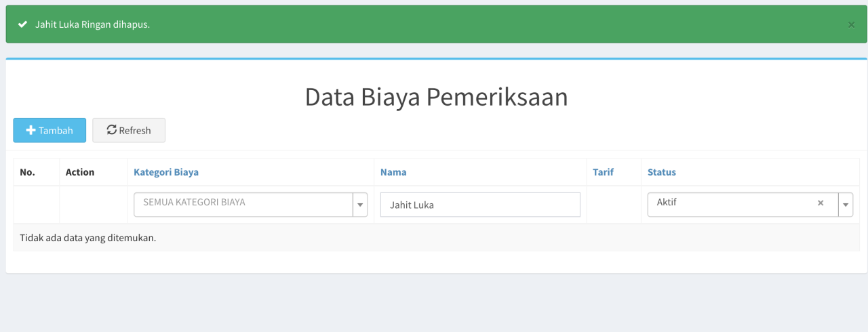Clear the Aktif status filter selection
Screen dimensions: 868x332
coord(821,203)
